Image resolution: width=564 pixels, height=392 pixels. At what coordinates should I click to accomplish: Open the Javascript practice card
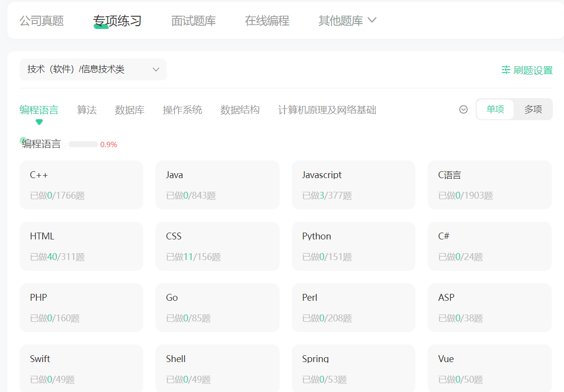[353, 185]
